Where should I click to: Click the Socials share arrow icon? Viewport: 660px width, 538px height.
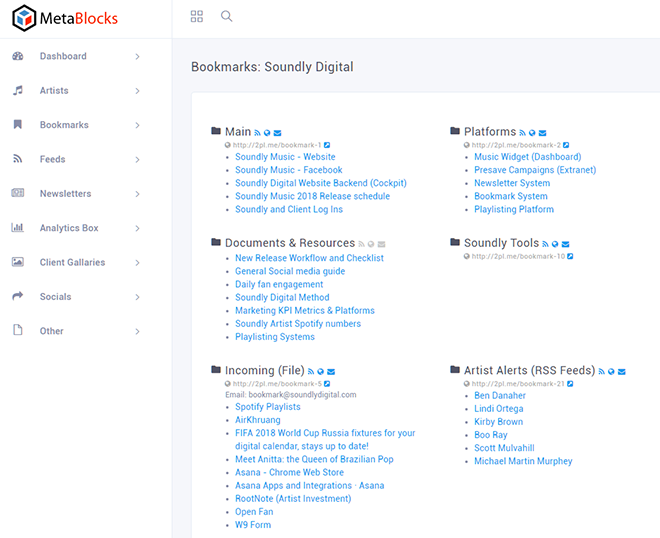pos(18,296)
